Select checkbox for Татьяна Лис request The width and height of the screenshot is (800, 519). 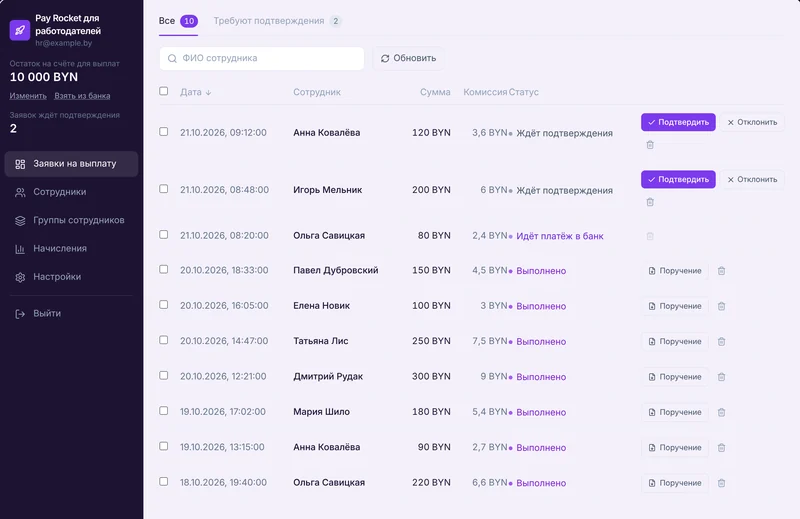pyautogui.click(x=163, y=340)
